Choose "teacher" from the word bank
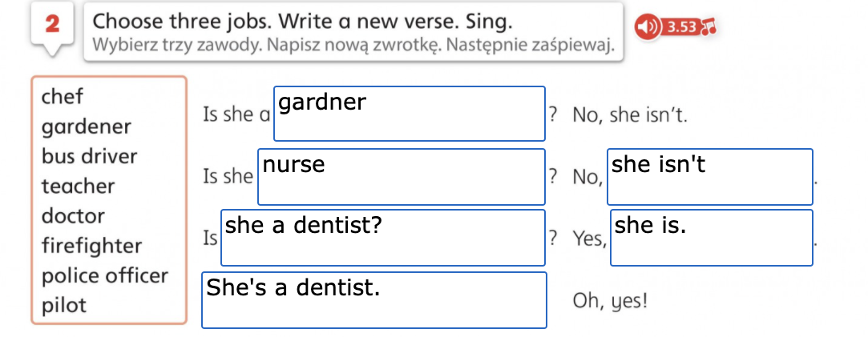 coord(79,187)
